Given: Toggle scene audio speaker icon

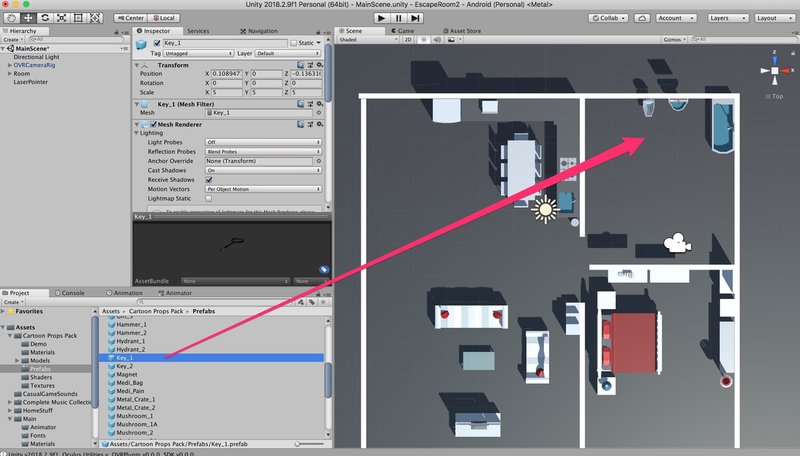Looking at the screenshot, I should pyautogui.click(x=437, y=39).
